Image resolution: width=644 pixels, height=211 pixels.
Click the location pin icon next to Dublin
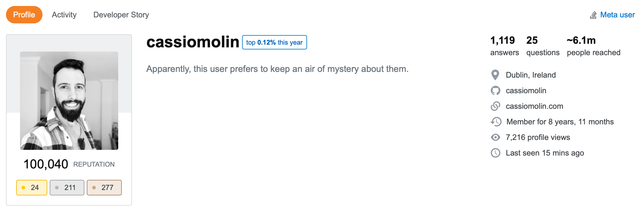click(x=495, y=75)
